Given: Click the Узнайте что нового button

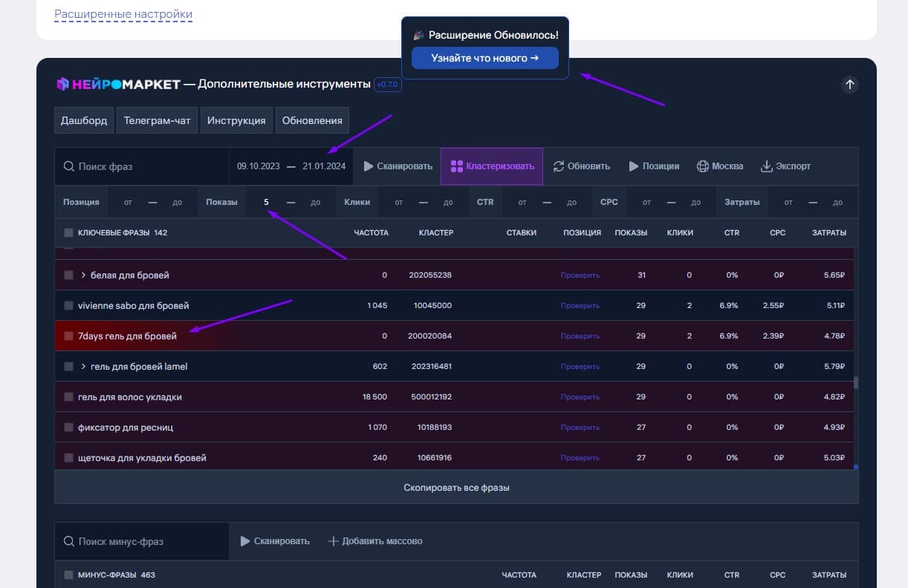Looking at the screenshot, I should pos(485,58).
